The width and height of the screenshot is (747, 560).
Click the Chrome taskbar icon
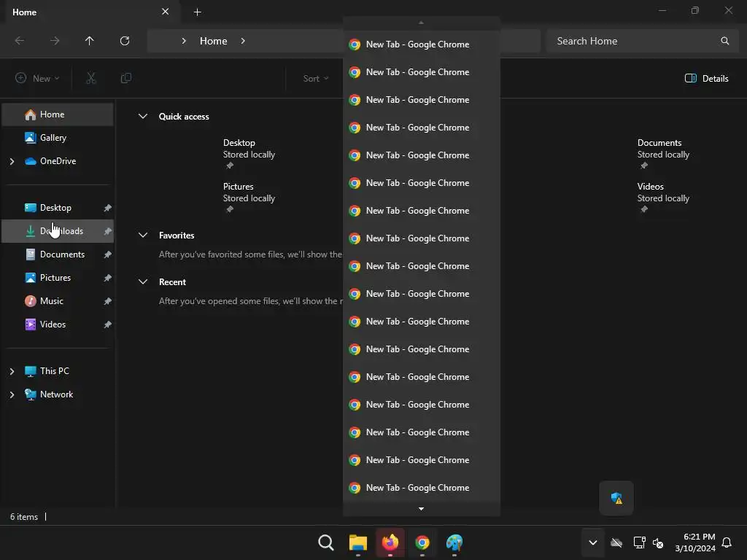click(422, 542)
